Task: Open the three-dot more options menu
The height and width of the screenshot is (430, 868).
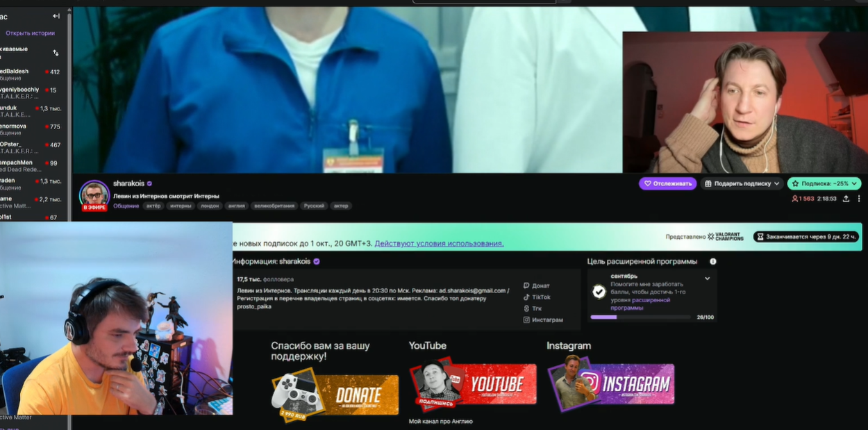Action: [x=860, y=199]
